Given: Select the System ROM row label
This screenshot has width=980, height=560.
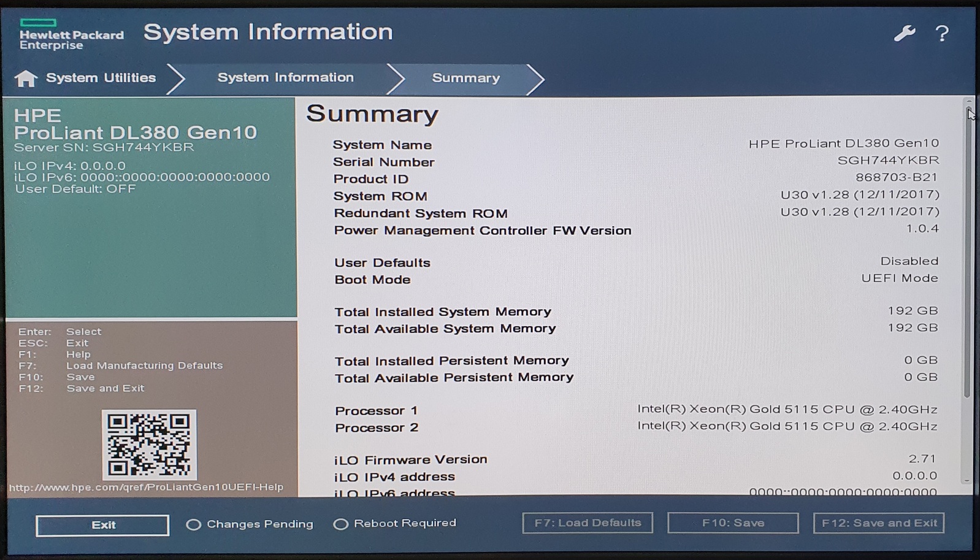Looking at the screenshot, I should pyautogui.click(x=380, y=196).
